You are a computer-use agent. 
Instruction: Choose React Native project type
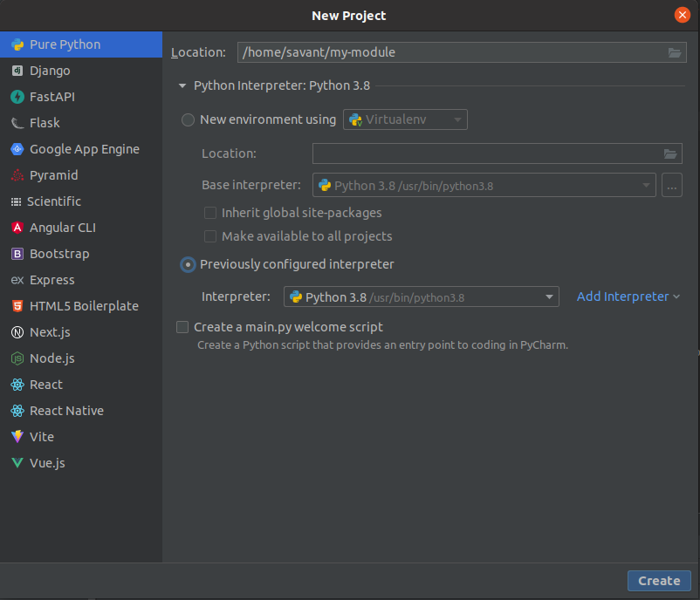[66, 411]
